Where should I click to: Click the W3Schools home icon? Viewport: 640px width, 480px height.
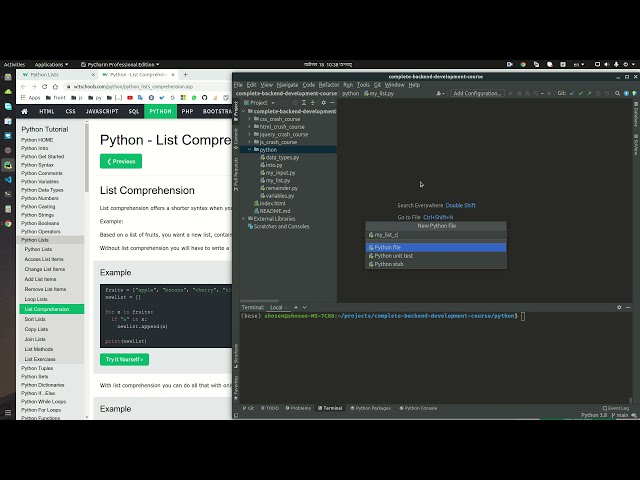tap(25, 111)
